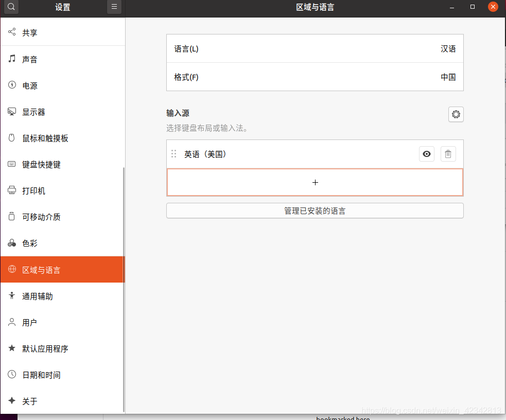The width and height of the screenshot is (506, 420).
Task: Click the clock icon beside 日期和时间
Action: [x=12, y=374]
